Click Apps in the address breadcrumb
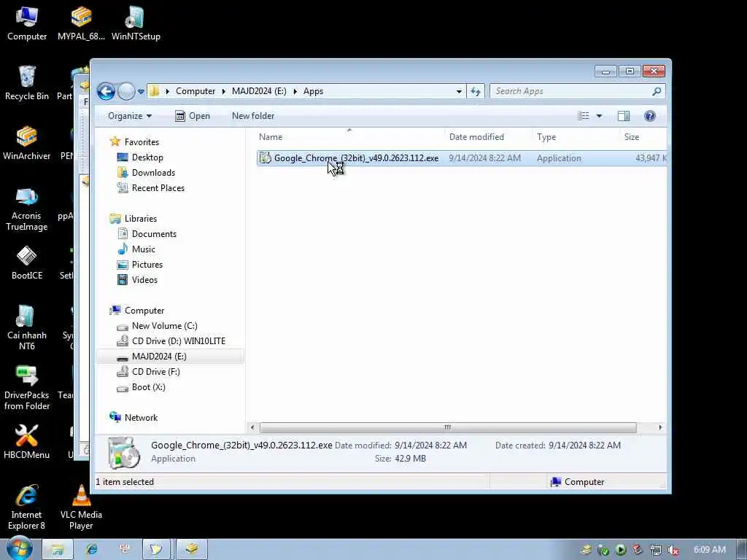Image resolution: width=747 pixels, height=560 pixels. (313, 91)
